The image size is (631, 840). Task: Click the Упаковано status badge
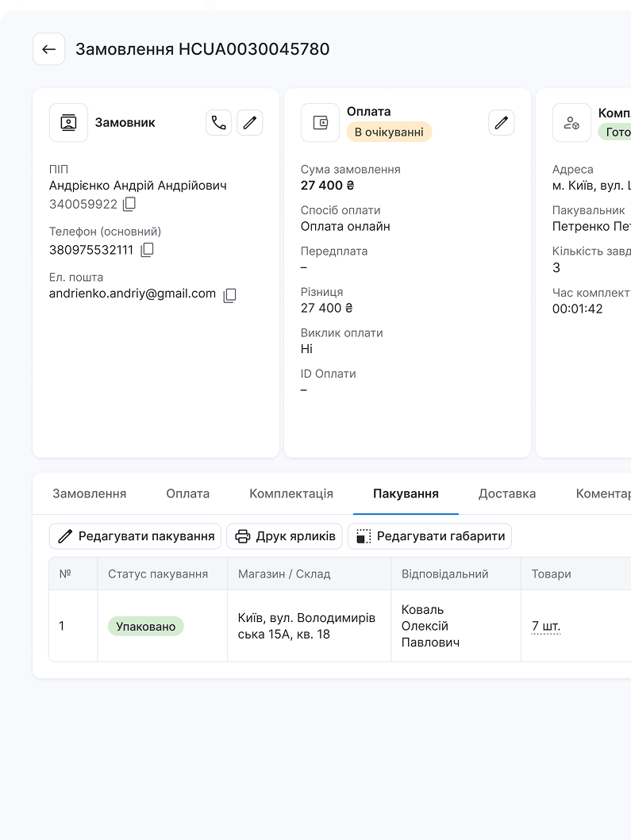coord(146,627)
